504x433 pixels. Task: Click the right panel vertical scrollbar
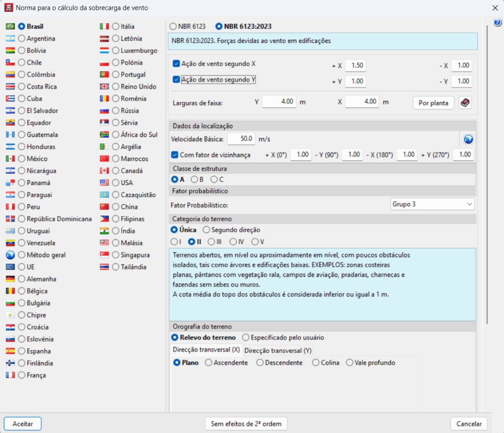point(487,175)
